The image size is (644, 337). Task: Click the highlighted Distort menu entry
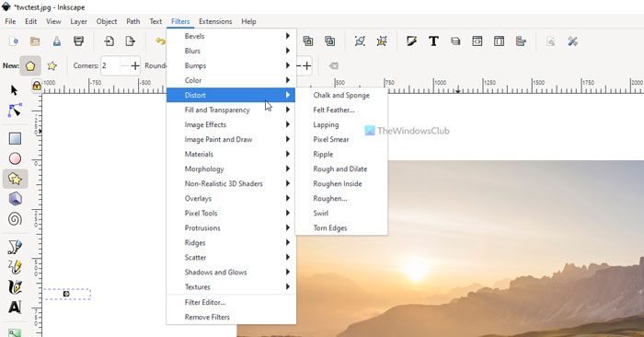pyautogui.click(x=231, y=96)
